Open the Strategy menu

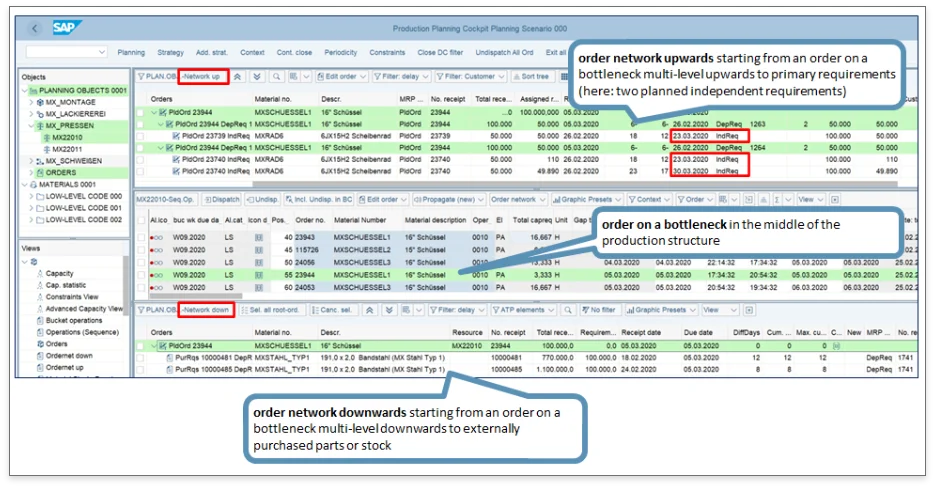pyautogui.click(x=171, y=52)
